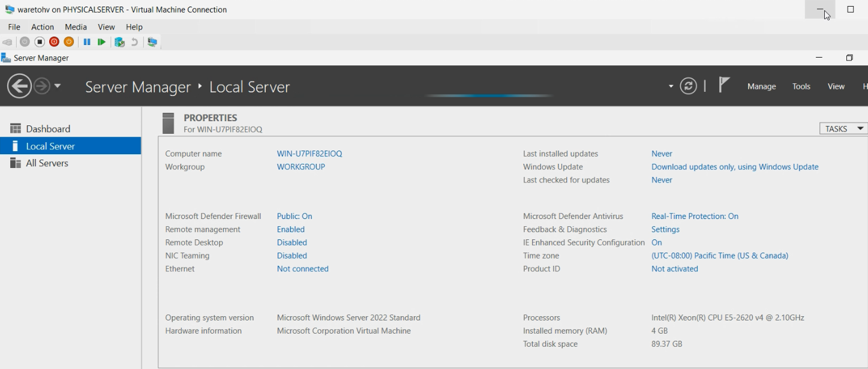868x369 pixels.
Task: Click the All Servers icon
Action: pyautogui.click(x=16, y=163)
